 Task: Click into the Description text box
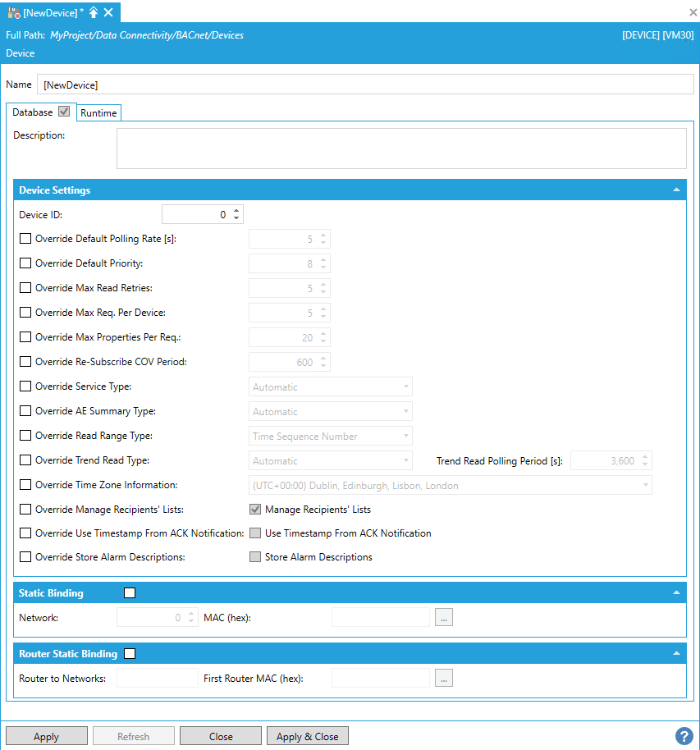400,148
